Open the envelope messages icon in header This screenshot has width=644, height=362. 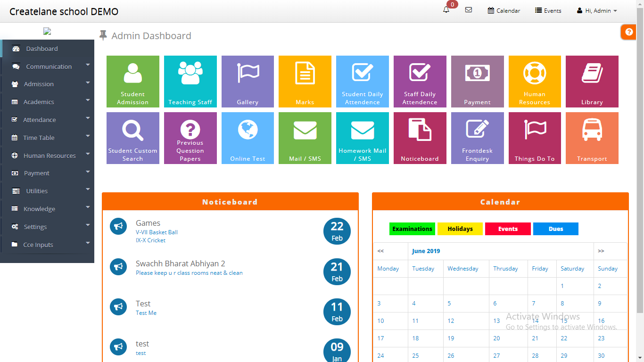coord(468,10)
